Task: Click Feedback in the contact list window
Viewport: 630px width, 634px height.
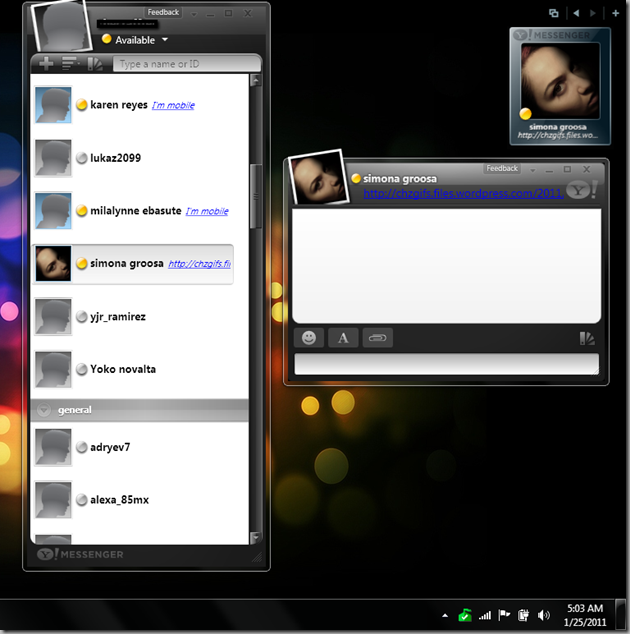Action: click(x=163, y=13)
